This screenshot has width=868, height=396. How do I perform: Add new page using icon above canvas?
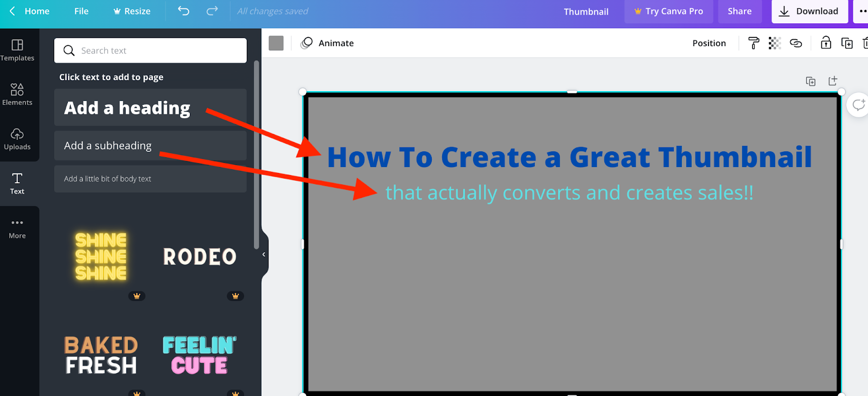pyautogui.click(x=833, y=81)
